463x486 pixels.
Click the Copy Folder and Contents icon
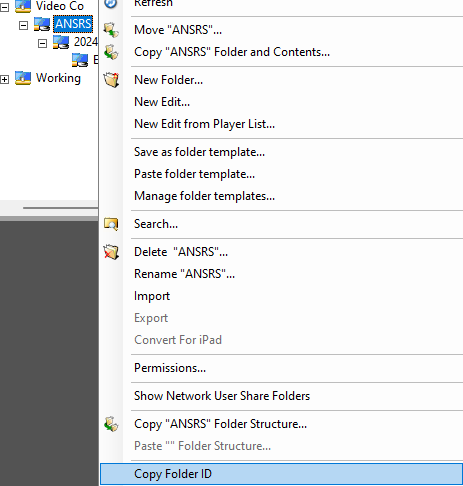click(x=111, y=52)
